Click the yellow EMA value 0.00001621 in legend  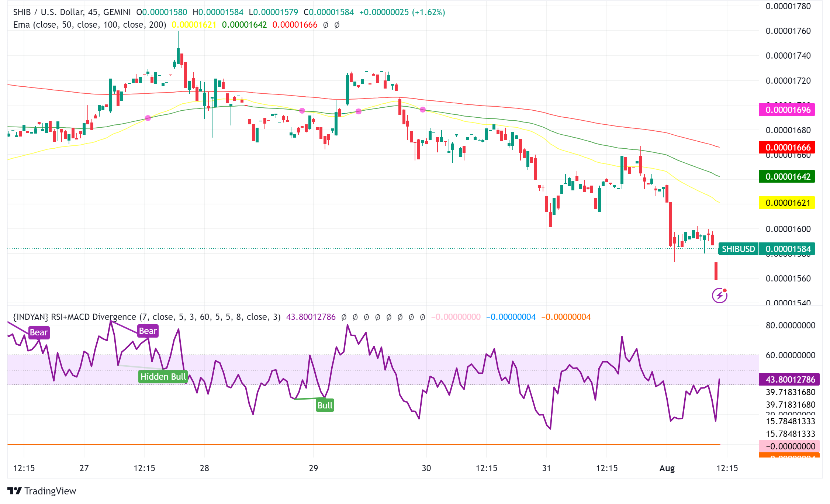194,25
